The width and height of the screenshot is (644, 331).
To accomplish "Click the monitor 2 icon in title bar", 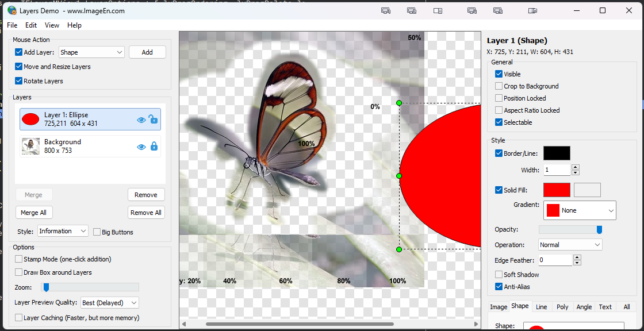I will point(412,11).
